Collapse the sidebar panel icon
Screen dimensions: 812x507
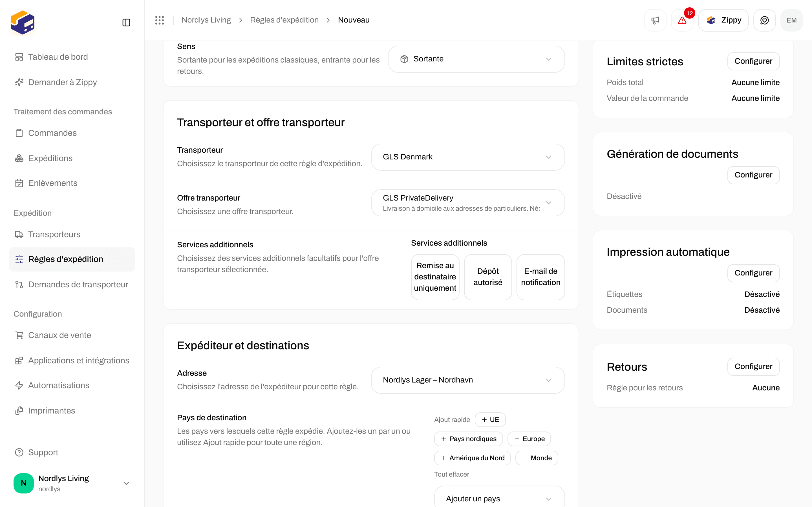[126, 23]
